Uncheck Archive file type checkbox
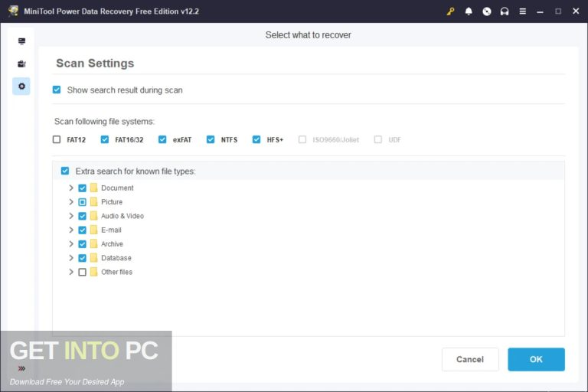588x392 pixels. pyautogui.click(x=82, y=243)
